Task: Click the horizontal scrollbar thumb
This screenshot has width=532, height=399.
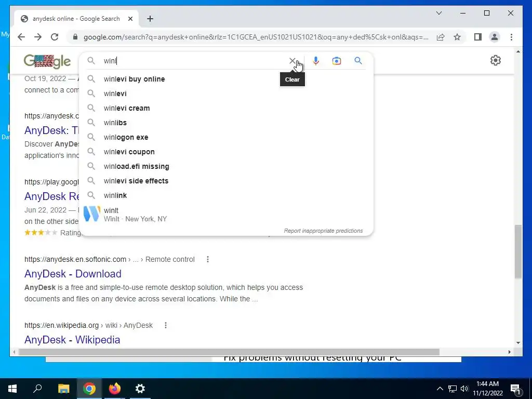Action: (229, 352)
